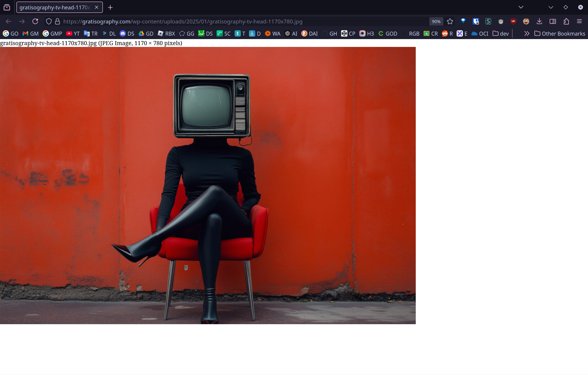Open the RGB bookmark
The image size is (588, 375).
click(411, 34)
